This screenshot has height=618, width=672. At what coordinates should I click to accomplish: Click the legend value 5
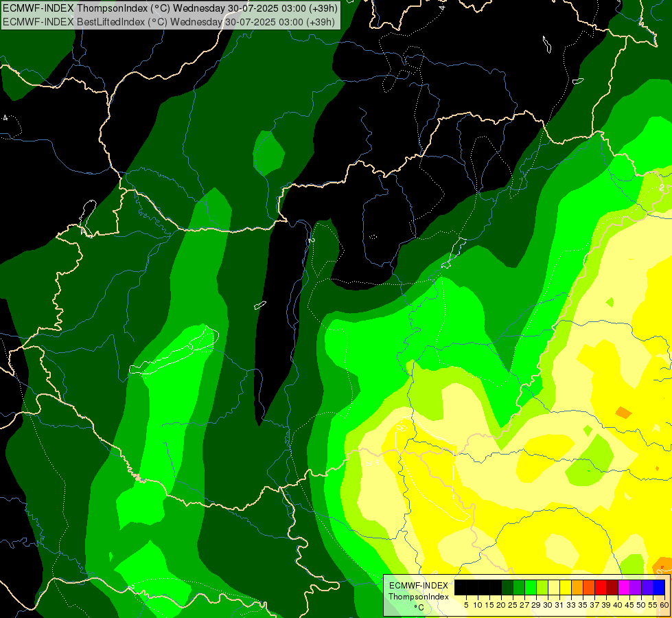466,605
